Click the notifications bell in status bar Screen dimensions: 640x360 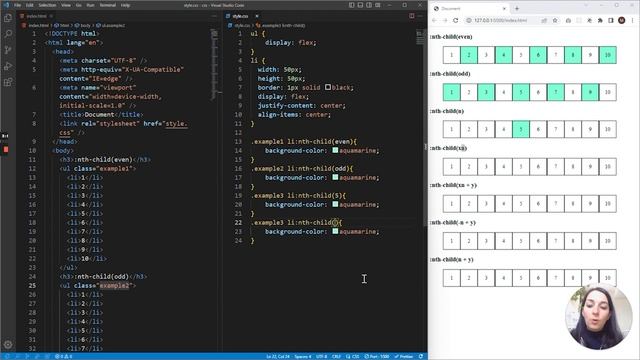(x=421, y=356)
